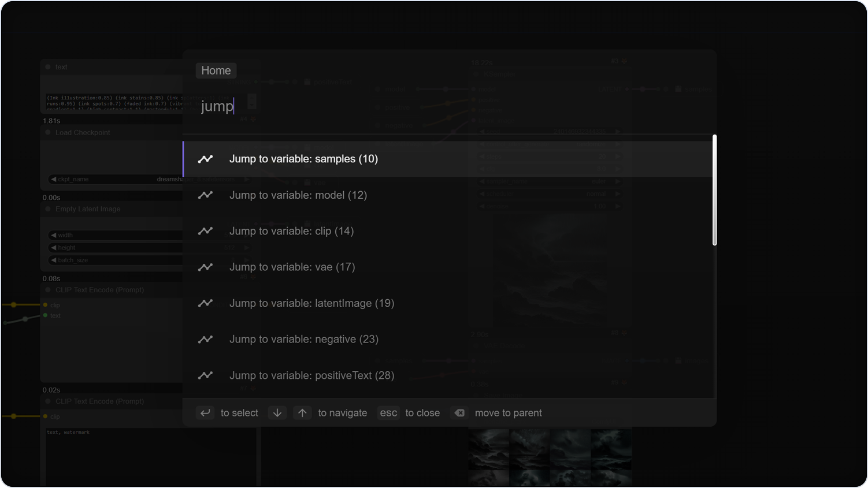Click left arrow of height field
The image size is (868, 488).
(x=53, y=248)
